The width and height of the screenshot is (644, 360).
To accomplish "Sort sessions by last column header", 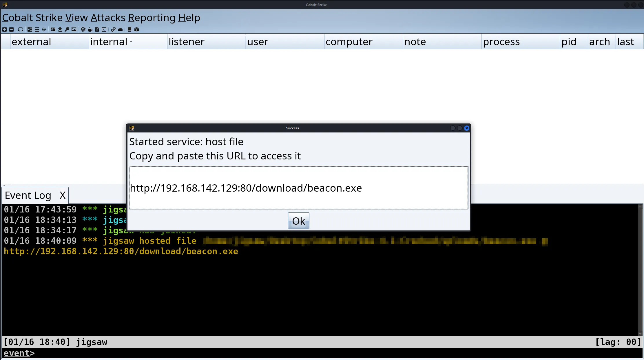I will (x=629, y=41).
